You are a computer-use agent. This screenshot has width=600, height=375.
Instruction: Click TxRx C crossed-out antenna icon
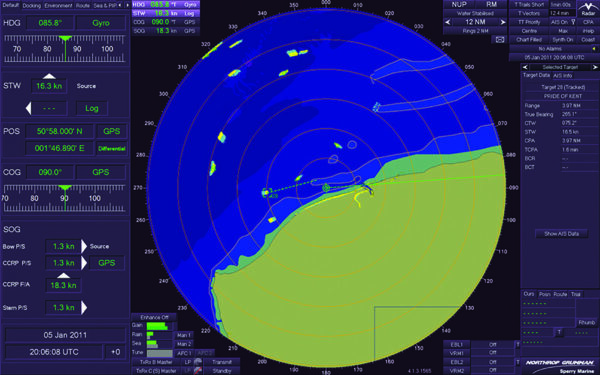(198, 370)
